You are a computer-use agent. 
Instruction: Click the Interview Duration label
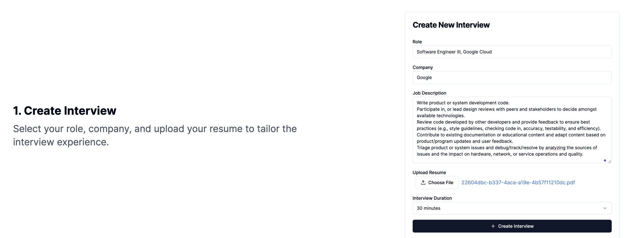(432, 198)
